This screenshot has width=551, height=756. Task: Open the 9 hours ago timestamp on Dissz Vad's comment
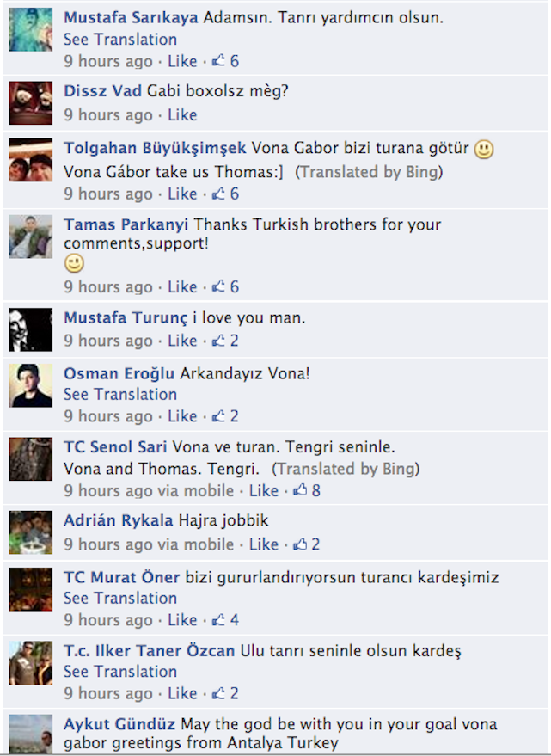pos(108,114)
